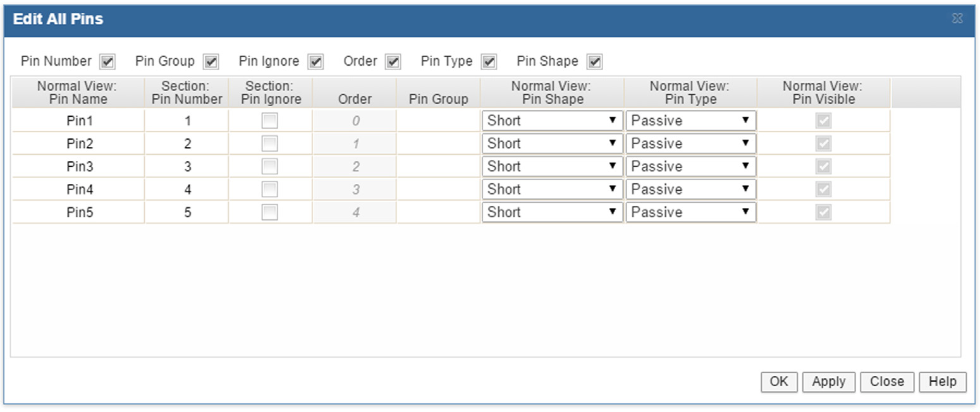Viewport: 980px width, 412px height.
Task: Expand Pin Type dropdown for Pin5
Action: click(x=690, y=212)
